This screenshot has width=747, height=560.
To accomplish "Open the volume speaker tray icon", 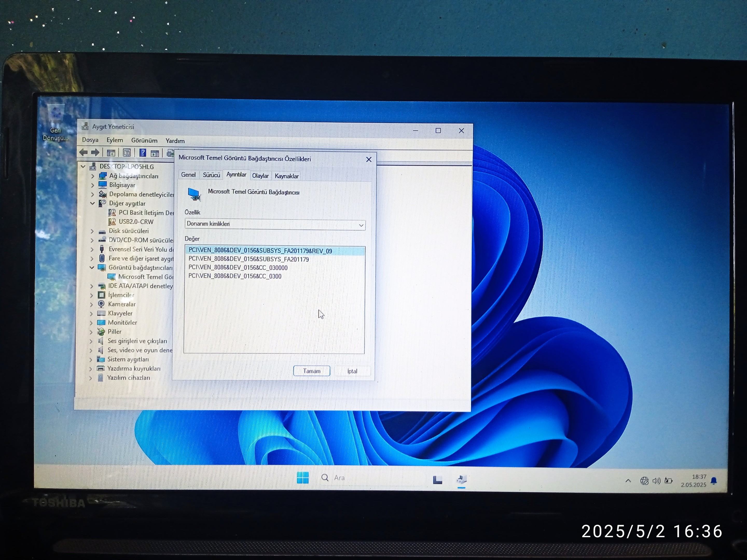I will click(656, 481).
